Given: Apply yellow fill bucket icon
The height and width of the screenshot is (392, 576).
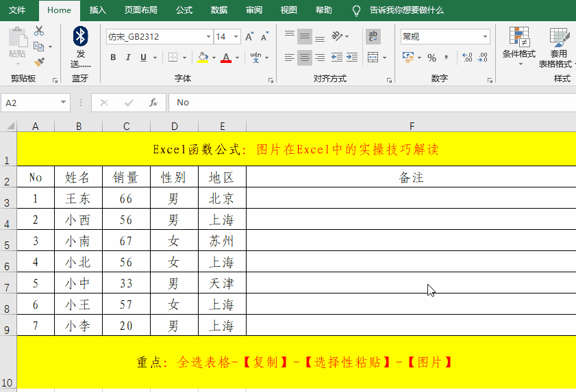Looking at the screenshot, I should (x=203, y=57).
